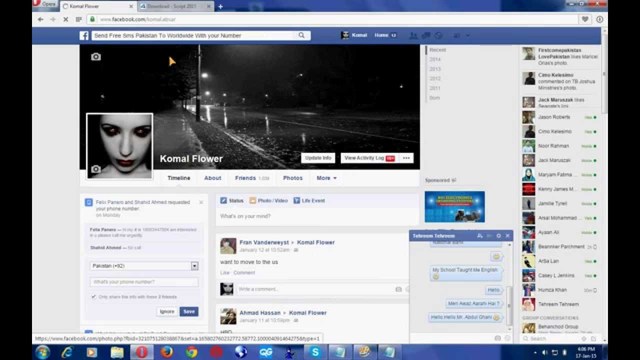
Task: Open chat with Noor Rahman
Action: (560, 146)
